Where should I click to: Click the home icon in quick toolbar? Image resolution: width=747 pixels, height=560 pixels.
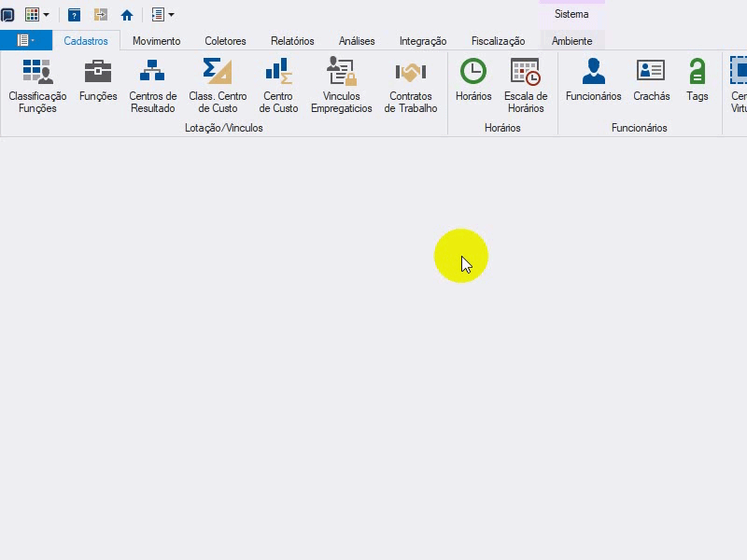coord(127,15)
